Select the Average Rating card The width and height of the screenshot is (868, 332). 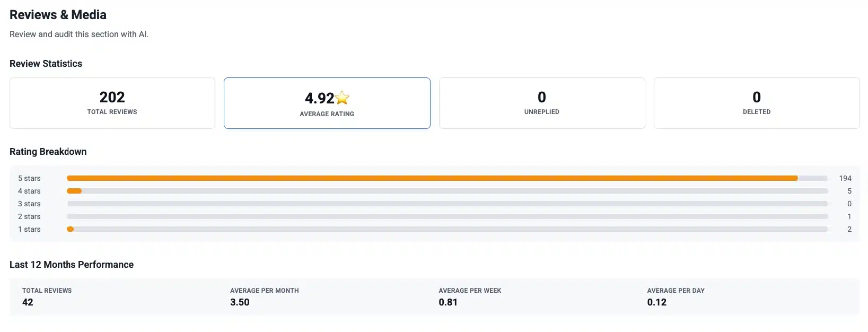(327, 103)
